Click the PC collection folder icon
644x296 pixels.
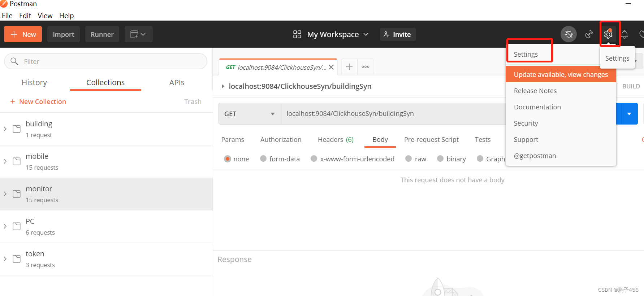17,226
